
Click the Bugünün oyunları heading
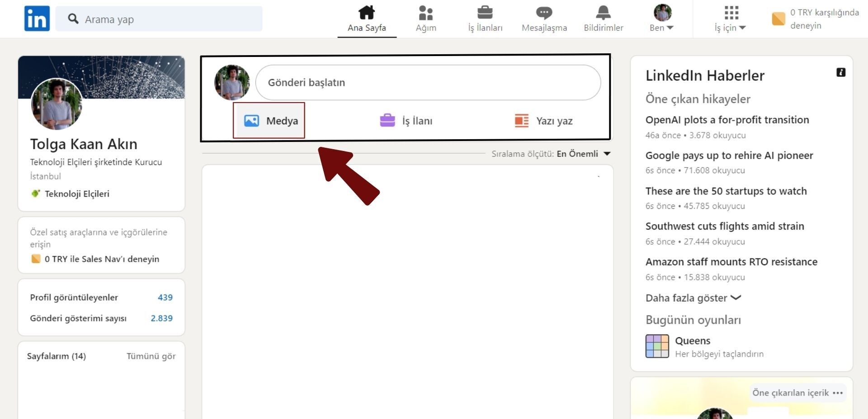click(693, 320)
